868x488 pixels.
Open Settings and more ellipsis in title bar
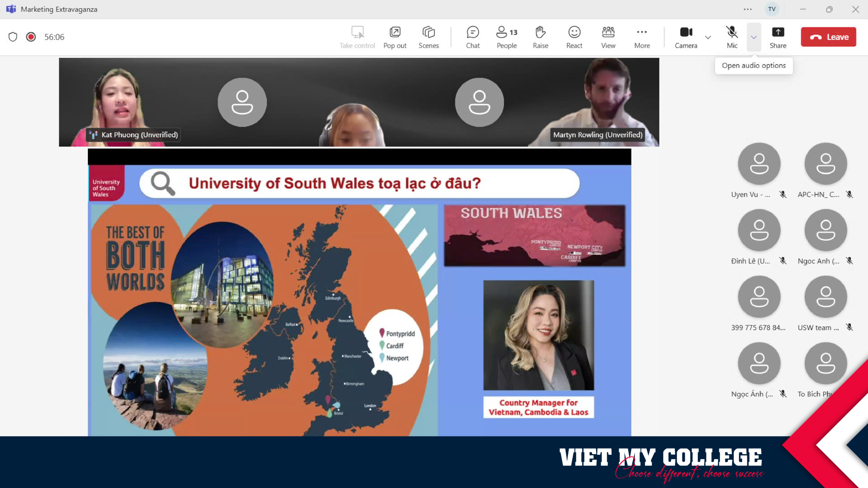[x=748, y=9]
